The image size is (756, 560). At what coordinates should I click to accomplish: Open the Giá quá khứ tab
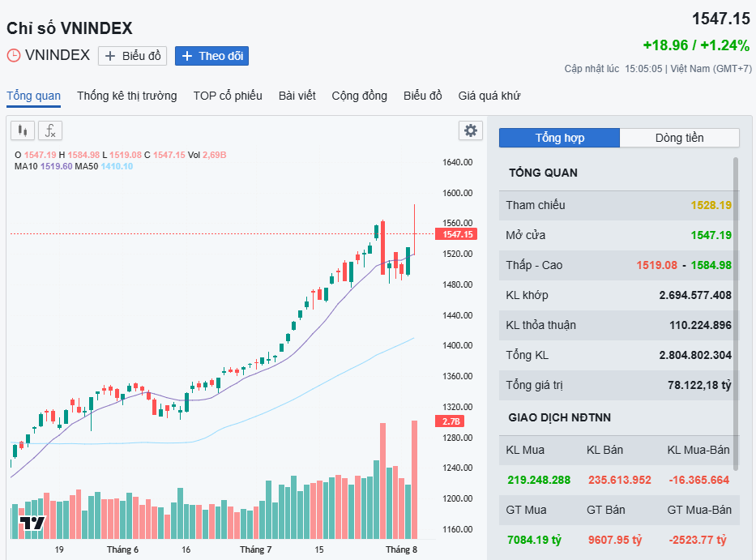[x=489, y=96]
